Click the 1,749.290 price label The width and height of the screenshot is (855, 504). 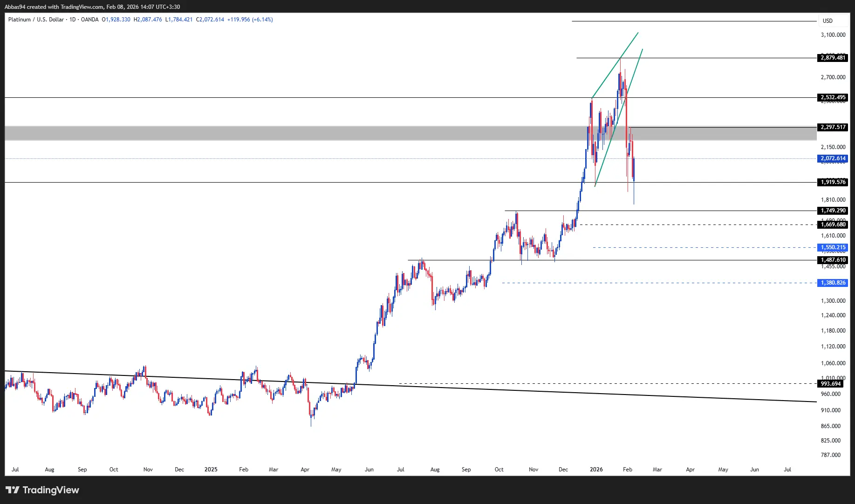833,211
